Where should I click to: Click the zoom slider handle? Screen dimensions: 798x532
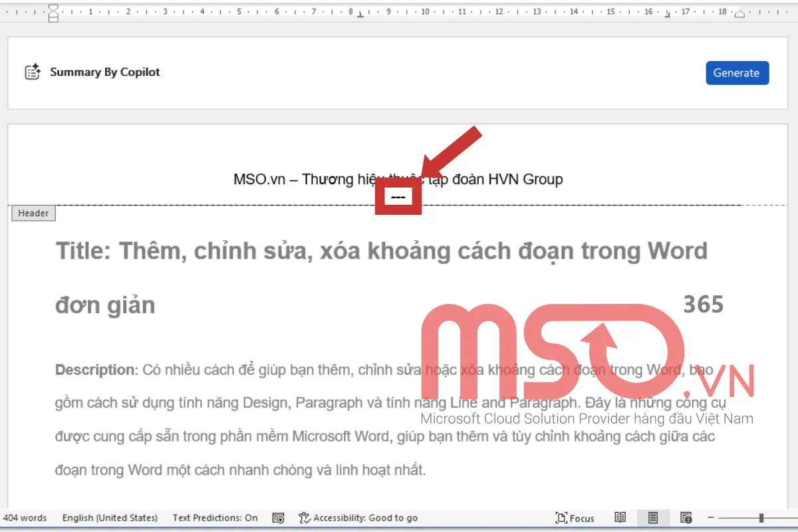pos(761,518)
